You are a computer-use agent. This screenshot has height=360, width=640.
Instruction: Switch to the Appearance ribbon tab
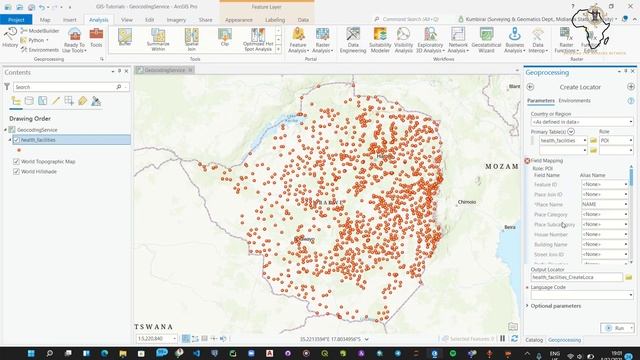[x=239, y=20]
